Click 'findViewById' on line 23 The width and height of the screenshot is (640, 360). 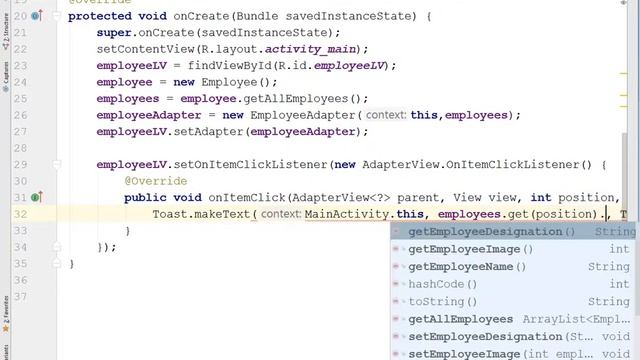tap(229, 66)
